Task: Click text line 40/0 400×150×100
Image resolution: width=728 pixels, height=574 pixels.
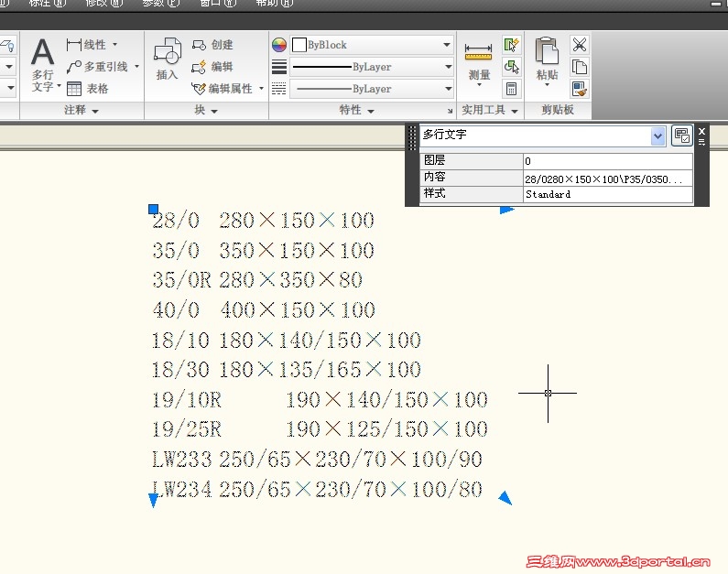Action: point(264,310)
